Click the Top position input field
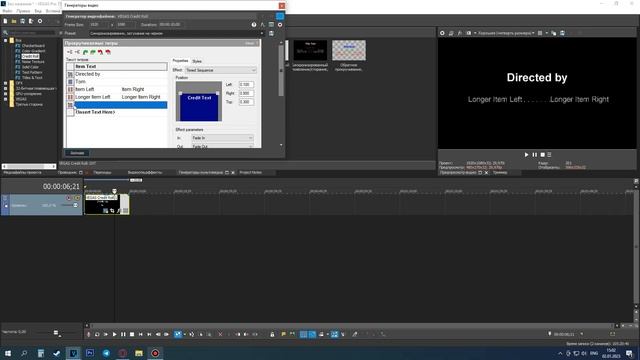 [246, 102]
